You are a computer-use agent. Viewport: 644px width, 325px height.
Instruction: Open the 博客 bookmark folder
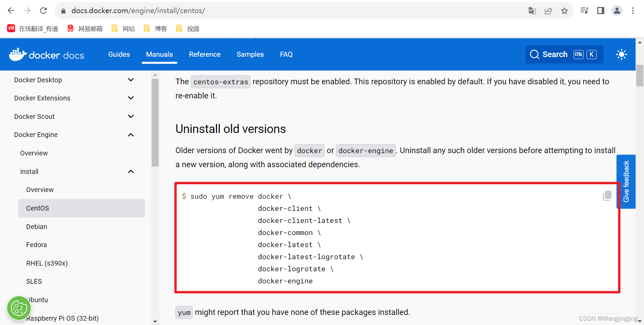(155, 29)
